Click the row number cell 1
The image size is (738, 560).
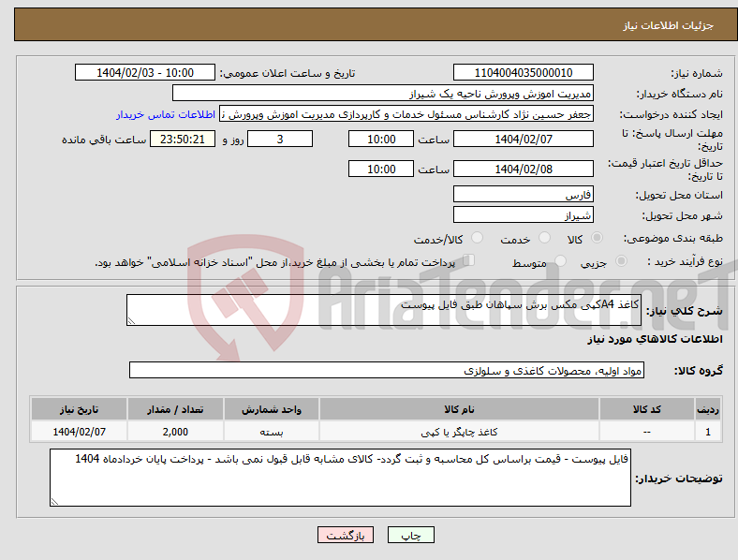708,432
